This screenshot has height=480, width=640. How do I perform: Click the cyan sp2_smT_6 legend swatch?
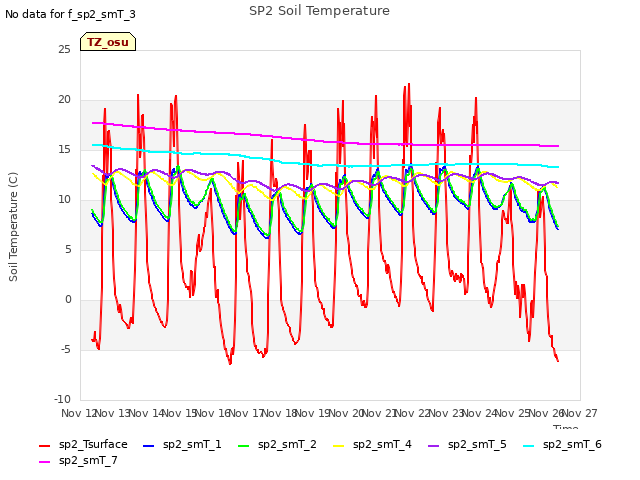[x=529, y=446]
